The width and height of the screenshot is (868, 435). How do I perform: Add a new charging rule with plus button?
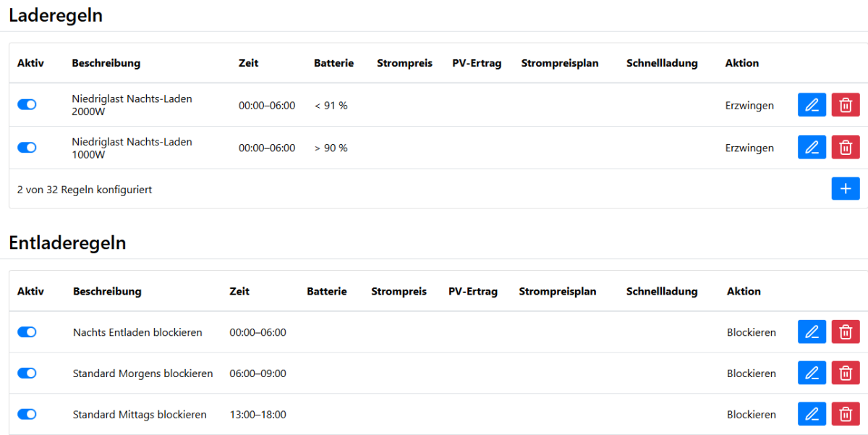click(846, 189)
